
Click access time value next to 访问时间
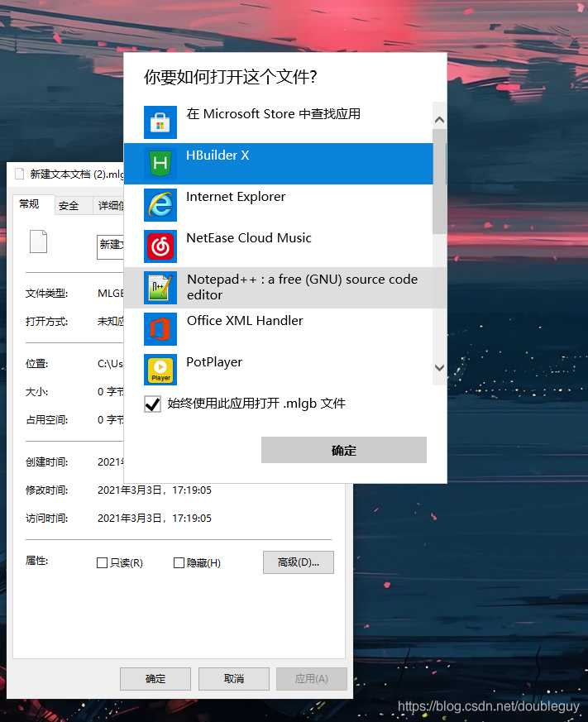point(155,518)
